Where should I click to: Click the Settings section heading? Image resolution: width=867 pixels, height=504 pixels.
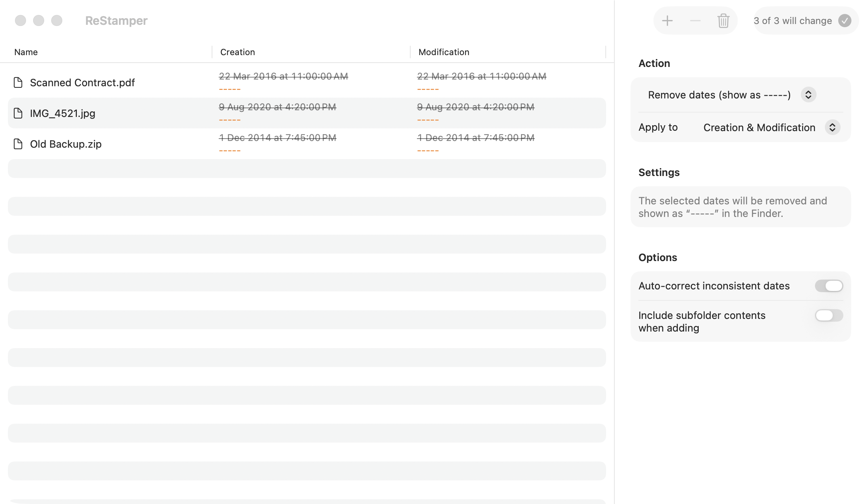pos(659,172)
